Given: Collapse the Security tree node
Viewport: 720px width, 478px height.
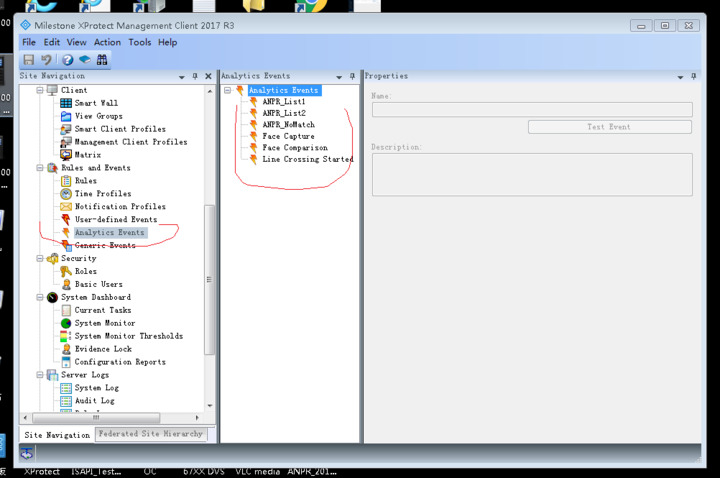Looking at the screenshot, I should click(x=41, y=258).
